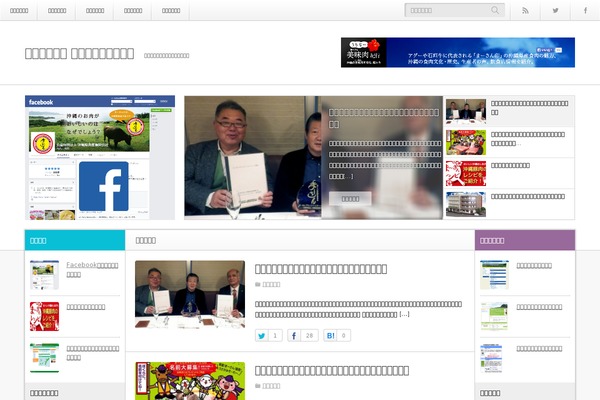
Task: Select slider thumbnail with red recipe banner
Action: (466, 173)
